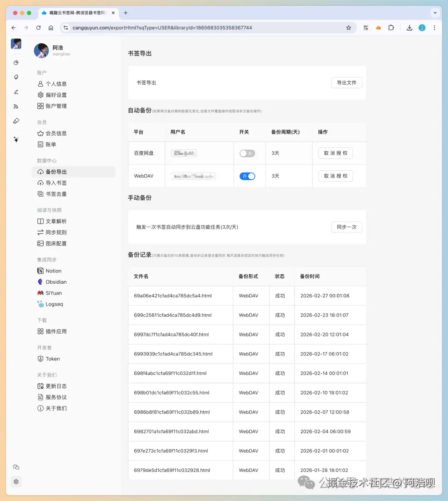Click the 导出文件 button
448x501 pixels.
[347, 83]
